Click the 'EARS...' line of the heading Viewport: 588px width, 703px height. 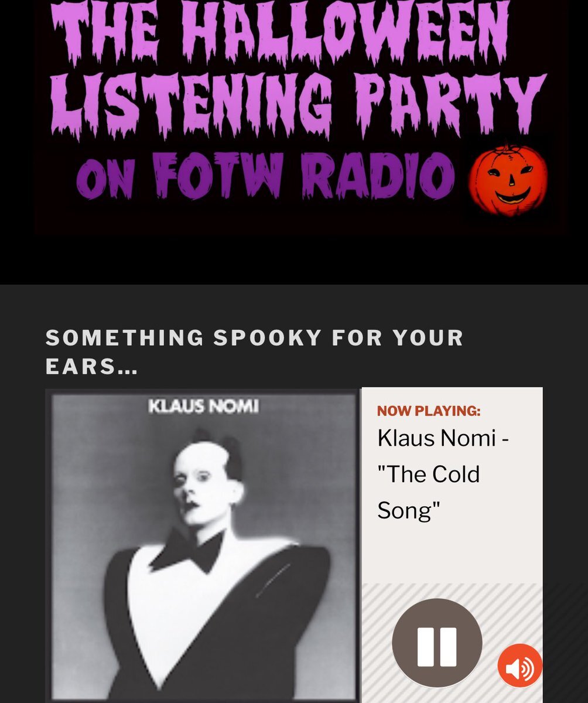click(91, 368)
